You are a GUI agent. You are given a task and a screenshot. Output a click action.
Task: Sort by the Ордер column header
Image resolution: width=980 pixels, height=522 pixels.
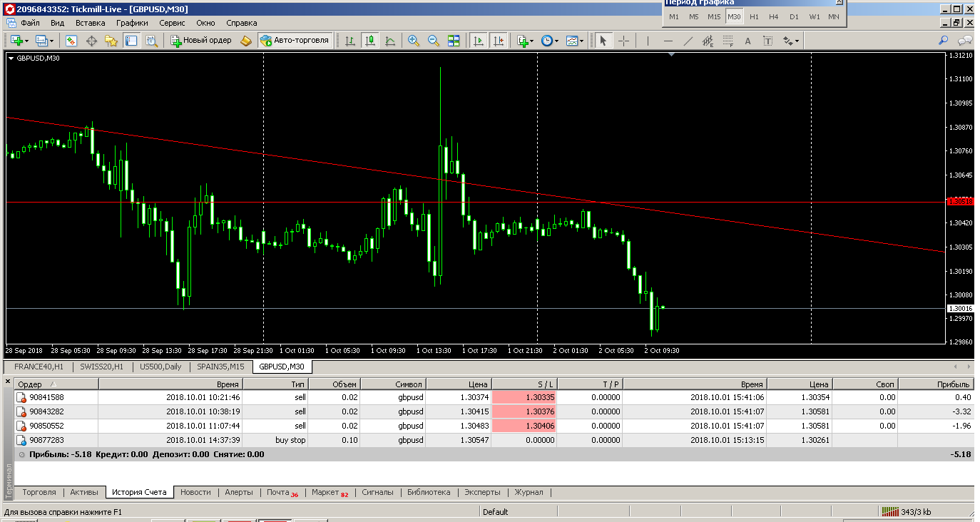coord(56,384)
